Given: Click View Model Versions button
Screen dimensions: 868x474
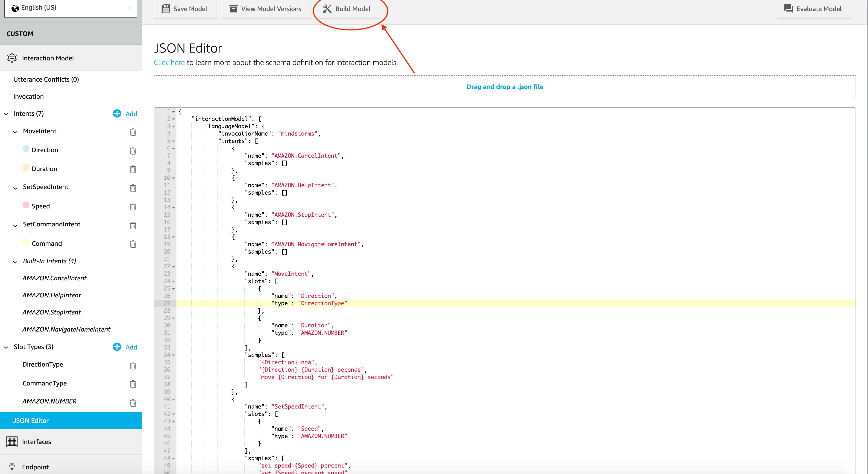Looking at the screenshot, I should coord(266,9).
